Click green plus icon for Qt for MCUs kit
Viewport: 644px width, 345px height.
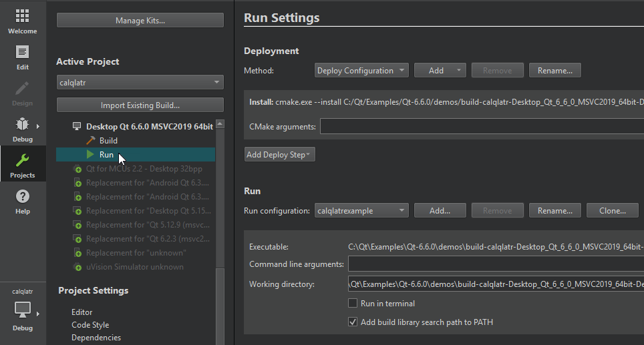pyautogui.click(x=77, y=169)
